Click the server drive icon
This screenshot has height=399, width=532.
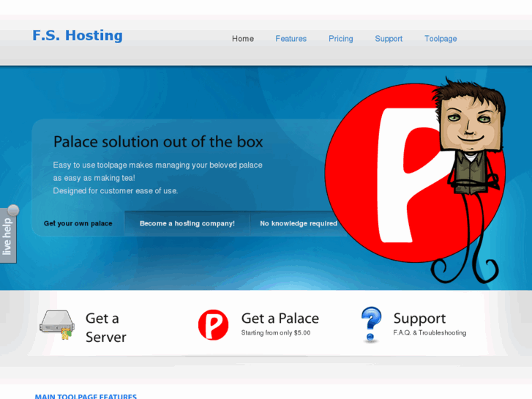click(x=57, y=324)
